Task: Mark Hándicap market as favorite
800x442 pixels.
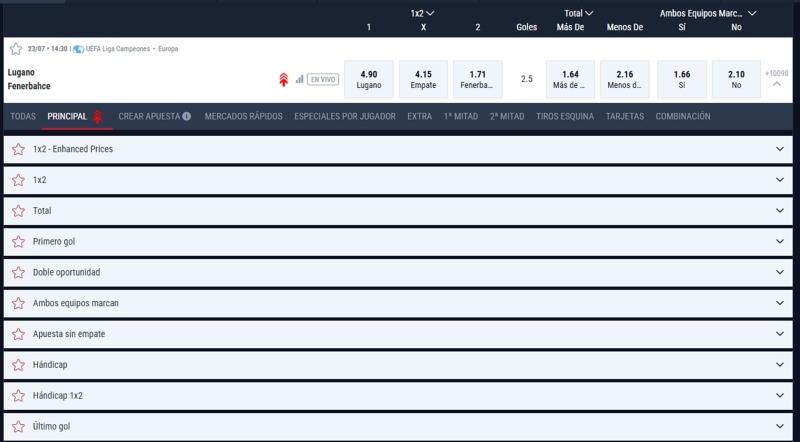Action: tap(18, 365)
